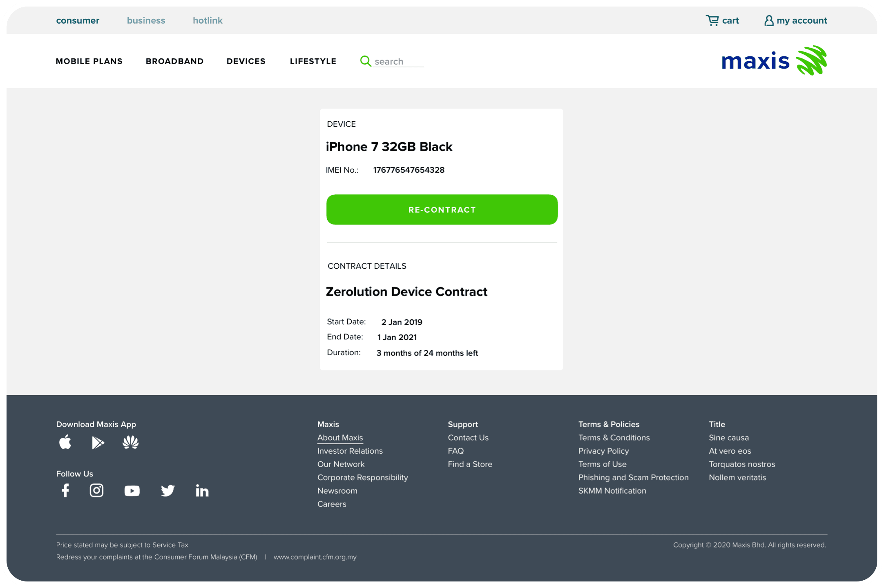This screenshot has height=588, width=884.
Task: Click the Maxis footer column heading
Action: point(328,424)
